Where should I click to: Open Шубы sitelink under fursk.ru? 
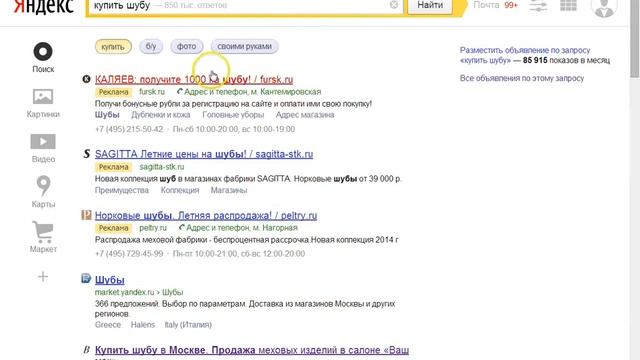107,115
